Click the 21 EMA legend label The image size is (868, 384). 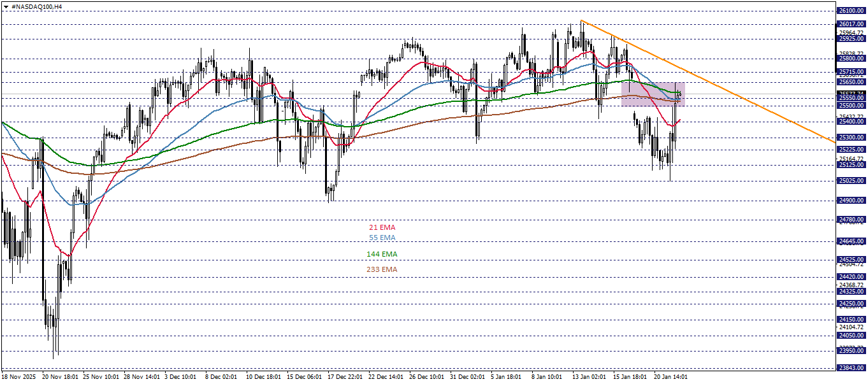point(382,227)
